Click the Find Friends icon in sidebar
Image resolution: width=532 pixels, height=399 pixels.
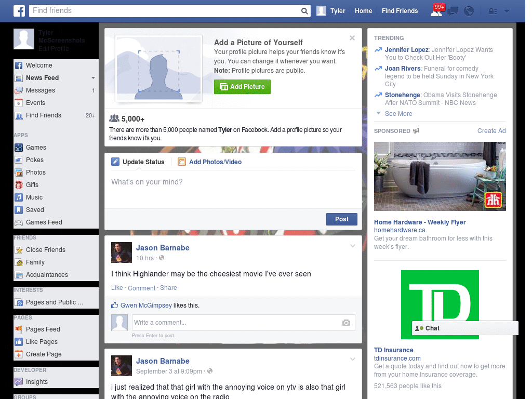pos(19,116)
